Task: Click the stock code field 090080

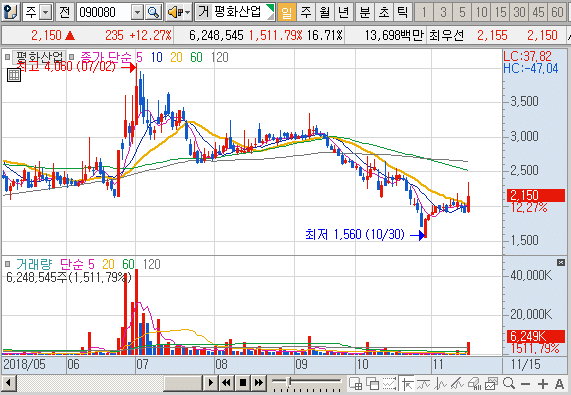Action: click(x=103, y=12)
